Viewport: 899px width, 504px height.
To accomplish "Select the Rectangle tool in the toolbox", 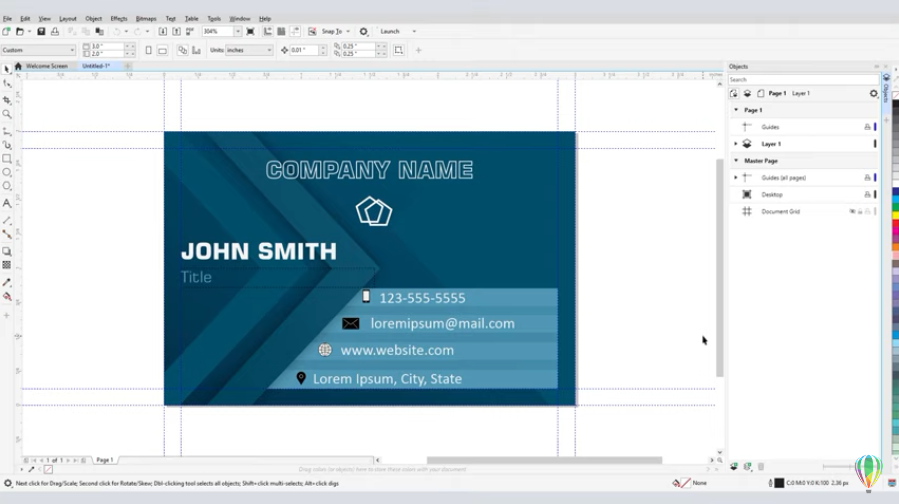I will coord(7,159).
